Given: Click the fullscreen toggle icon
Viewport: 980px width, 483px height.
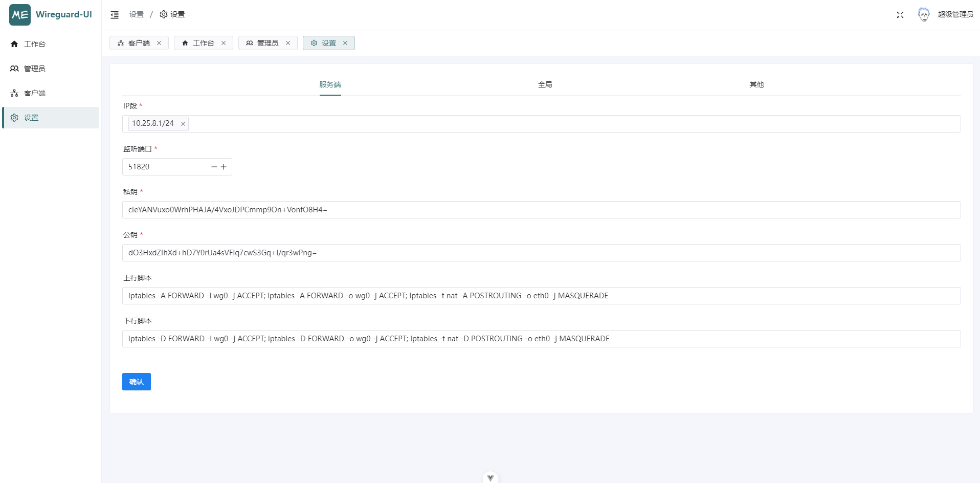Looking at the screenshot, I should 900,15.
